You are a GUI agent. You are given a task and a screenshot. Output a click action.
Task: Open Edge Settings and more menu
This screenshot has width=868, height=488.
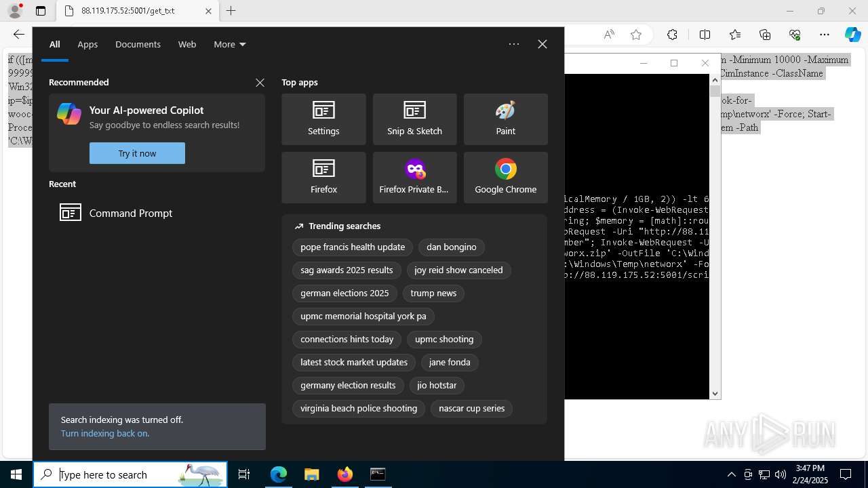[825, 35]
